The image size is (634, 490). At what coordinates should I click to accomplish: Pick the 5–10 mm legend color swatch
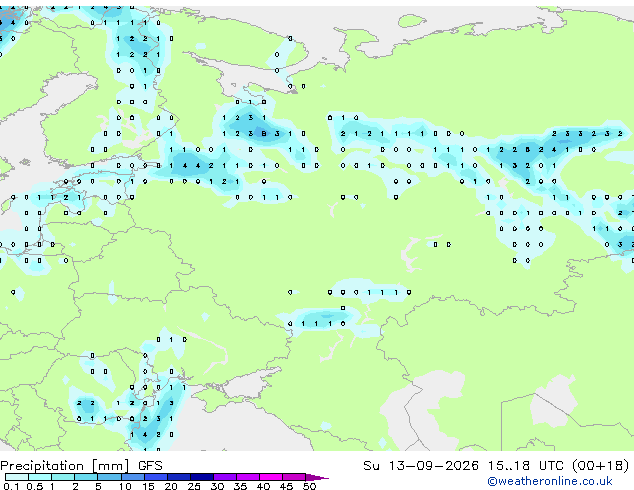[109, 477]
